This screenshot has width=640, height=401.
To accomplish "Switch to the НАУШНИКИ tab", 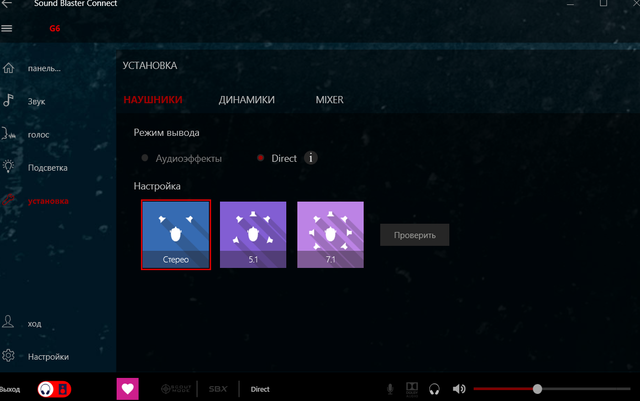I will pos(153,100).
